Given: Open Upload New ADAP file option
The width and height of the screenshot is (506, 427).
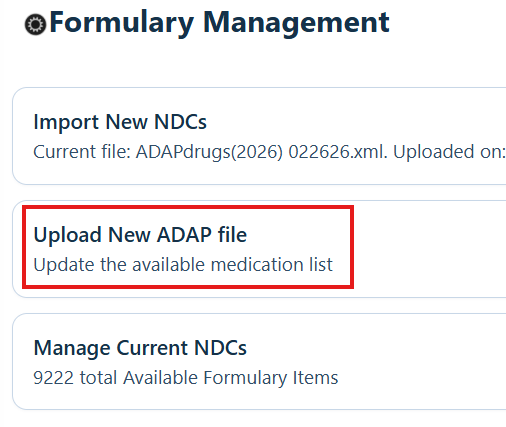Looking at the screenshot, I should [140, 235].
